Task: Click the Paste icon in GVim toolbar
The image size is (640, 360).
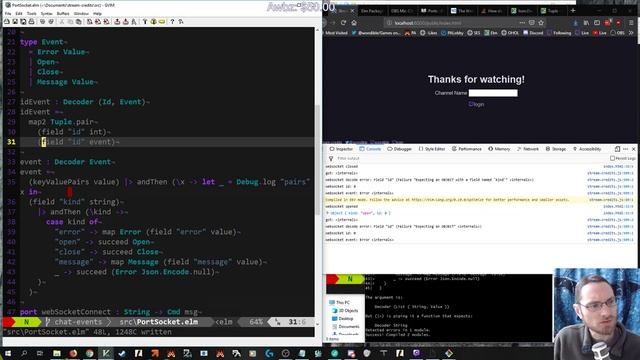Action: click(x=78, y=22)
